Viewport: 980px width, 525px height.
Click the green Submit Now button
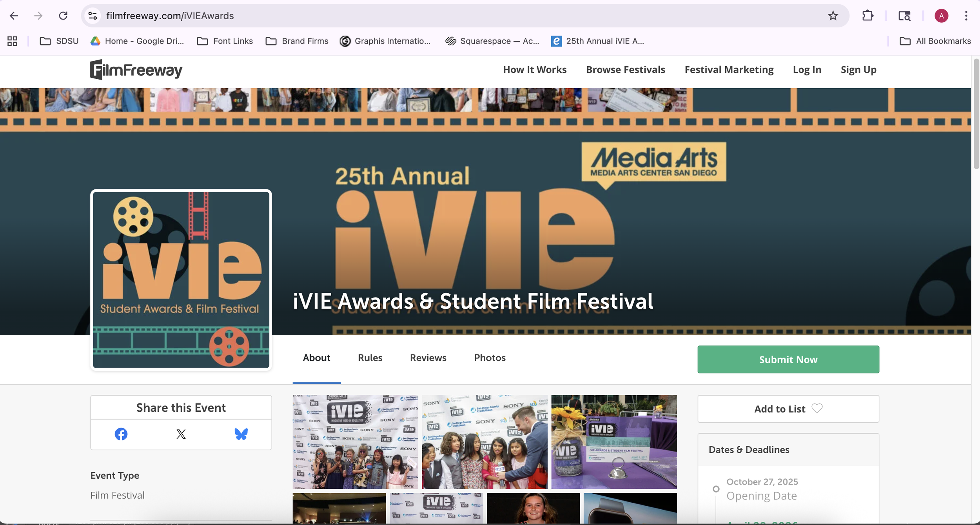coord(788,360)
